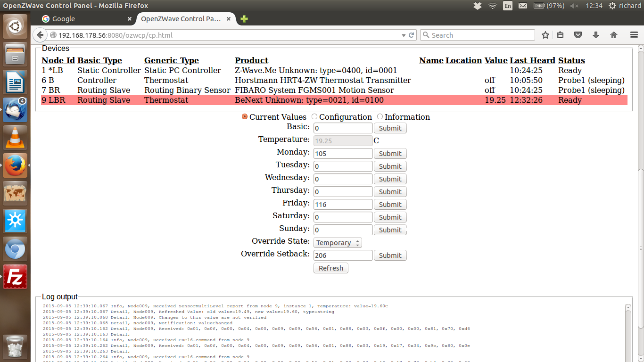
Task: Sort devices by Node Id header
Action: point(58,60)
